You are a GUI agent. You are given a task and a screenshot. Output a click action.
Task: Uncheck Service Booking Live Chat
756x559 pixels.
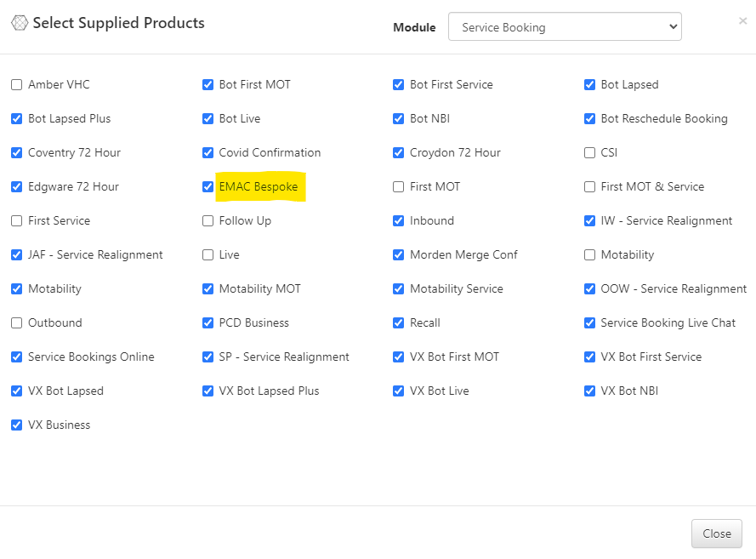click(589, 322)
